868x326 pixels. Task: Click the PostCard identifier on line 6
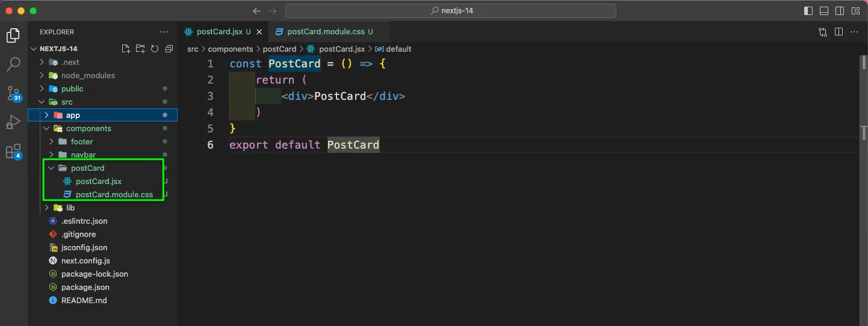353,144
